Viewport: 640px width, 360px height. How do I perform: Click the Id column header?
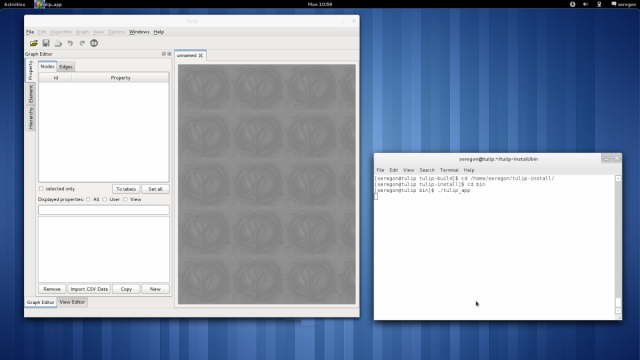point(56,78)
